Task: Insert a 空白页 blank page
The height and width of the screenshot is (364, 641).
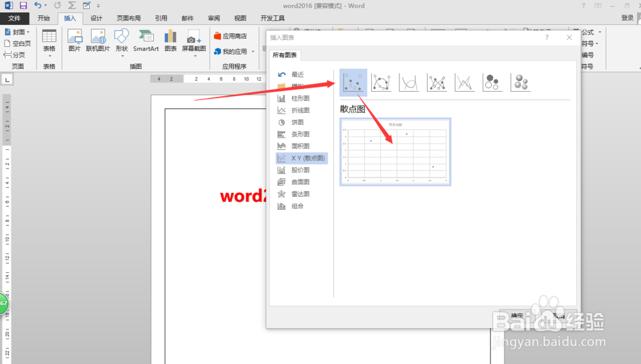Action: pos(17,44)
